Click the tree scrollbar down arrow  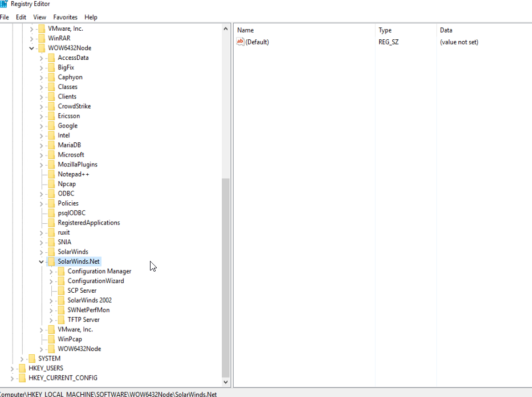(x=226, y=382)
